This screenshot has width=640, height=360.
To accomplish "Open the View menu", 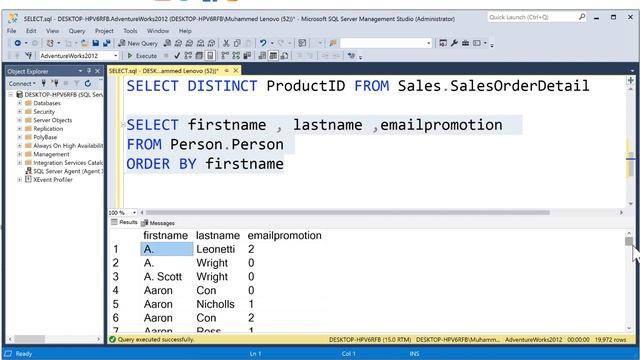I will pos(52,31).
